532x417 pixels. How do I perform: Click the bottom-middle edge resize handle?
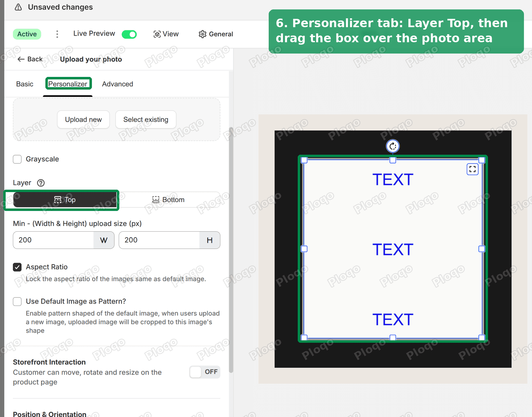pyautogui.click(x=393, y=337)
